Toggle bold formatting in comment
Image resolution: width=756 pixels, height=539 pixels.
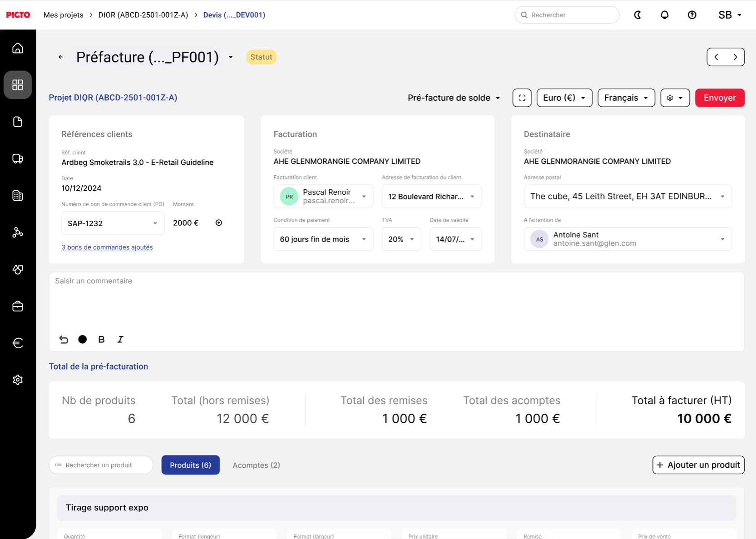coord(101,340)
